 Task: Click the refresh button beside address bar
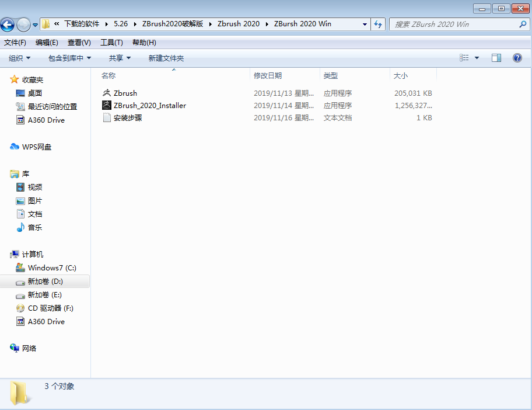pyautogui.click(x=378, y=24)
